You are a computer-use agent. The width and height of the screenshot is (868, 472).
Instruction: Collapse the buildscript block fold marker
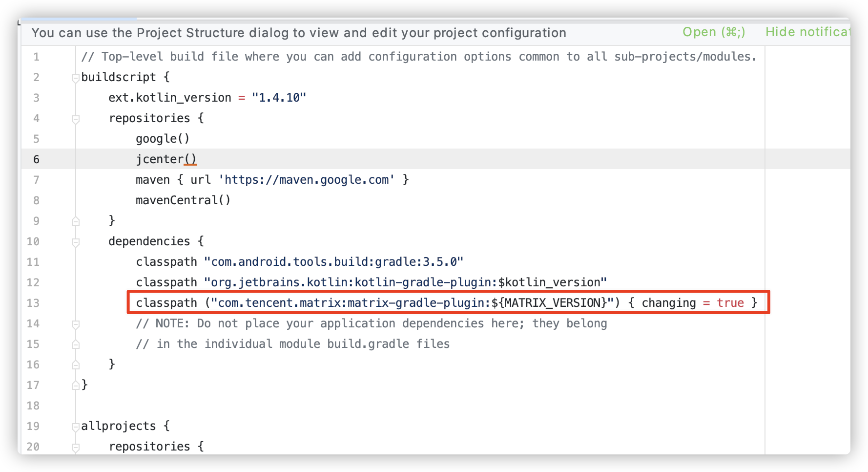tap(75, 78)
